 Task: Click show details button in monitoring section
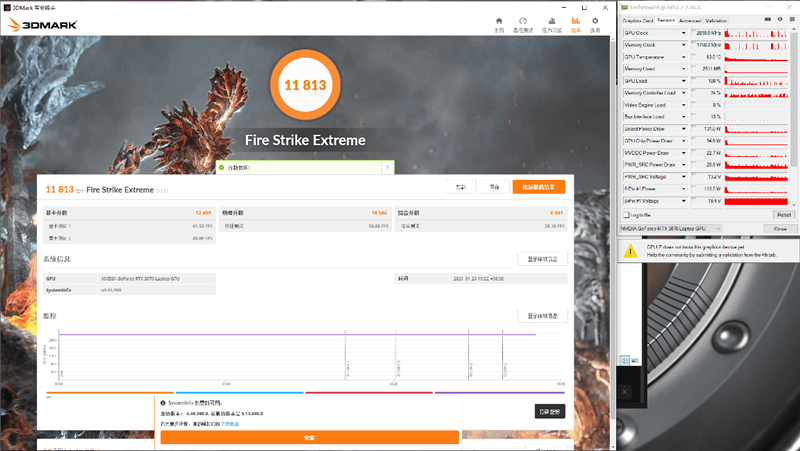(542, 316)
